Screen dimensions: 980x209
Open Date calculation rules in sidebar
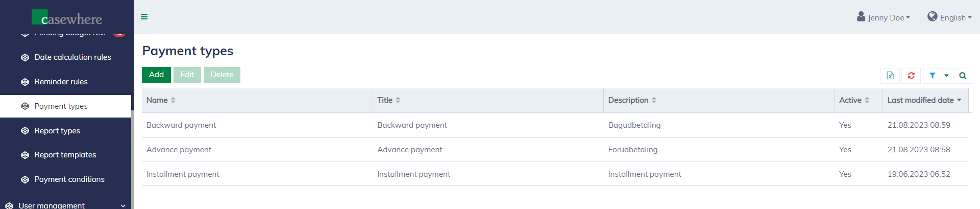pos(72,57)
